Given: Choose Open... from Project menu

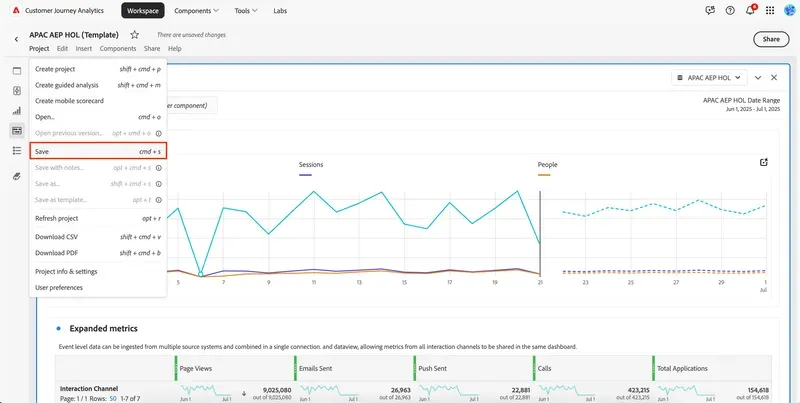Looking at the screenshot, I should (x=98, y=117).
